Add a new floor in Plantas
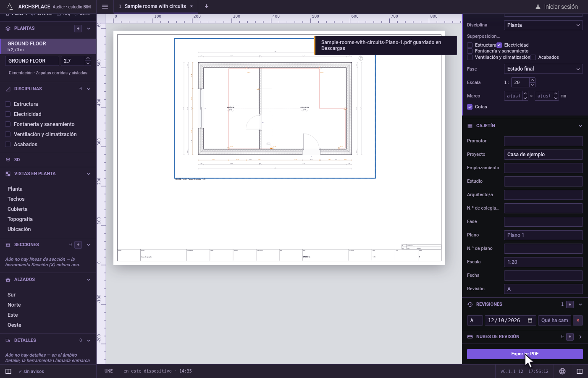The height and width of the screenshot is (378, 588). [78, 29]
